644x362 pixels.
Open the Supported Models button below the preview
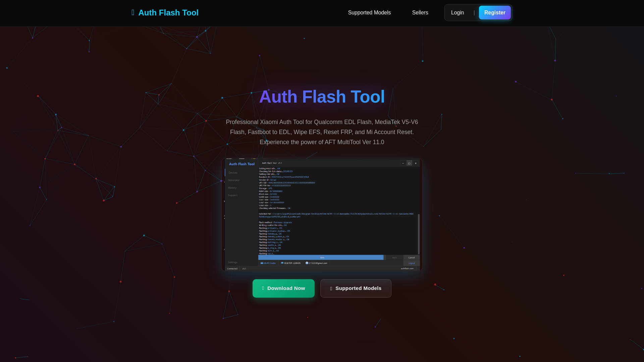click(x=356, y=288)
